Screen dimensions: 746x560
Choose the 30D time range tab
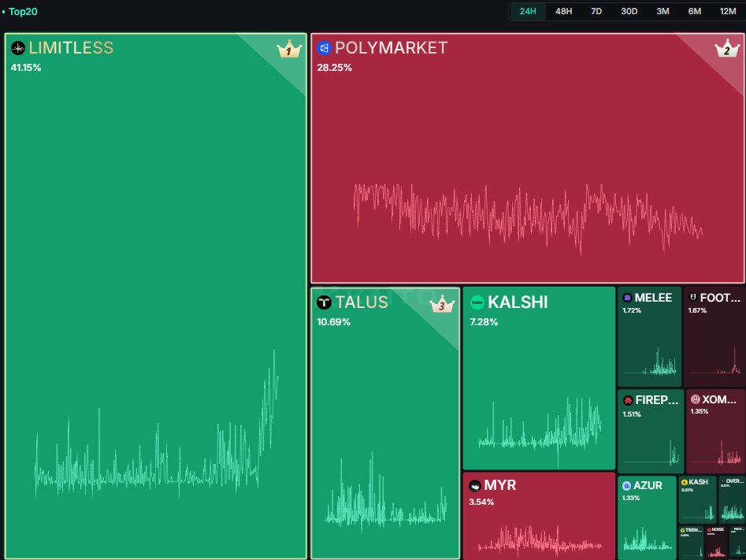tap(629, 11)
